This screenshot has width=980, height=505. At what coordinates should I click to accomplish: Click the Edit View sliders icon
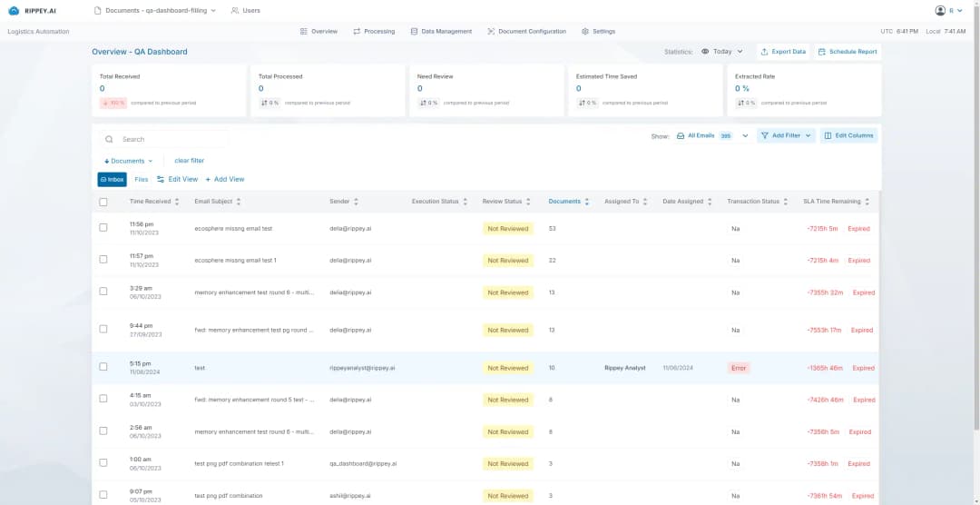coord(161,180)
